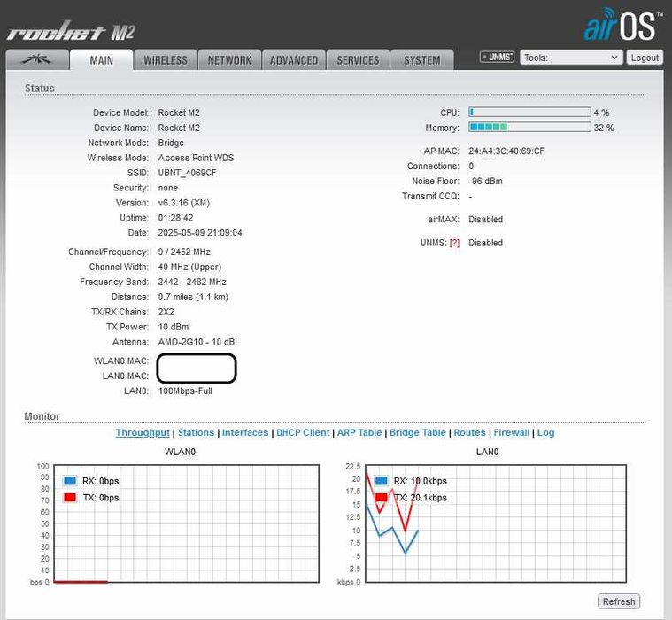Click the uptime value 01:28:42
The height and width of the screenshot is (620, 672).
pos(175,218)
